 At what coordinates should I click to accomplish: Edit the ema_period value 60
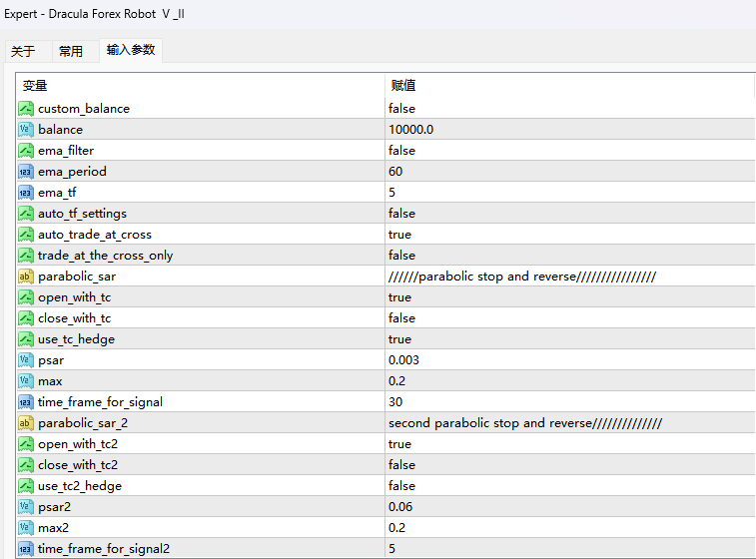[395, 172]
